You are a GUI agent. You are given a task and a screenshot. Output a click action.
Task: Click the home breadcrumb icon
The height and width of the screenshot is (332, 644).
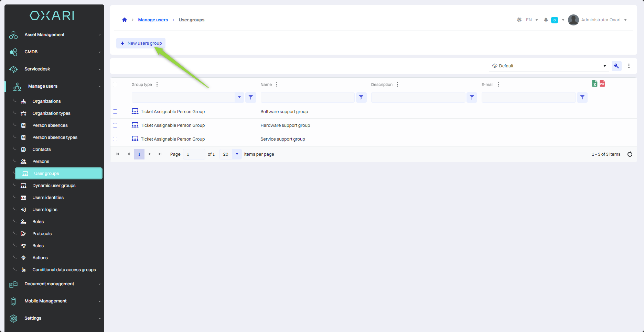click(x=125, y=20)
